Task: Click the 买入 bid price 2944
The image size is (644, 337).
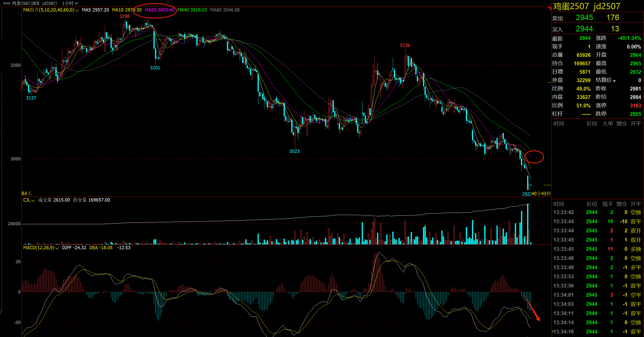Action: (x=584, y=29)
